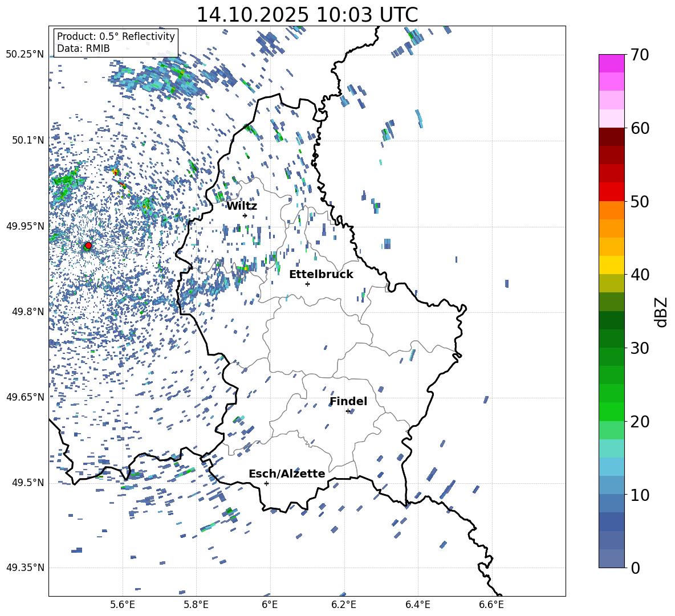Click the 20 tick label on the colorbar
Image resolution: width=675 pixels, height=616 pixels.
click(x=639, y=422)
